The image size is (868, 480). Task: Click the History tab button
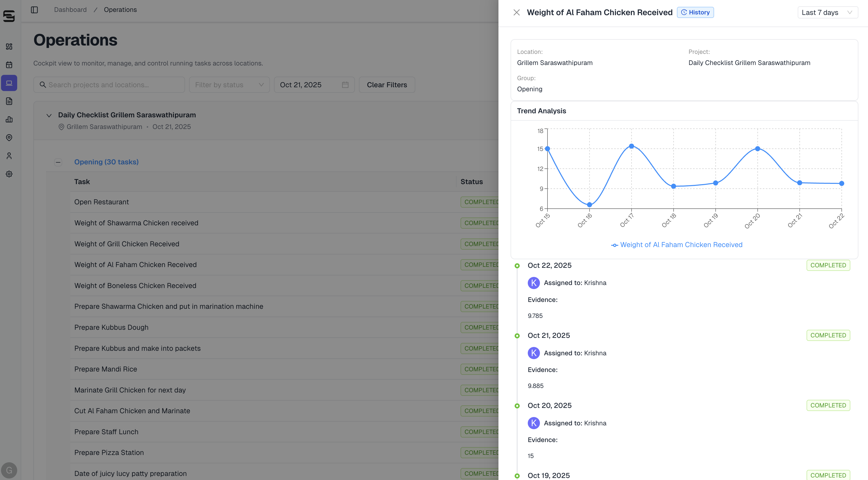[x=695, y=12]
